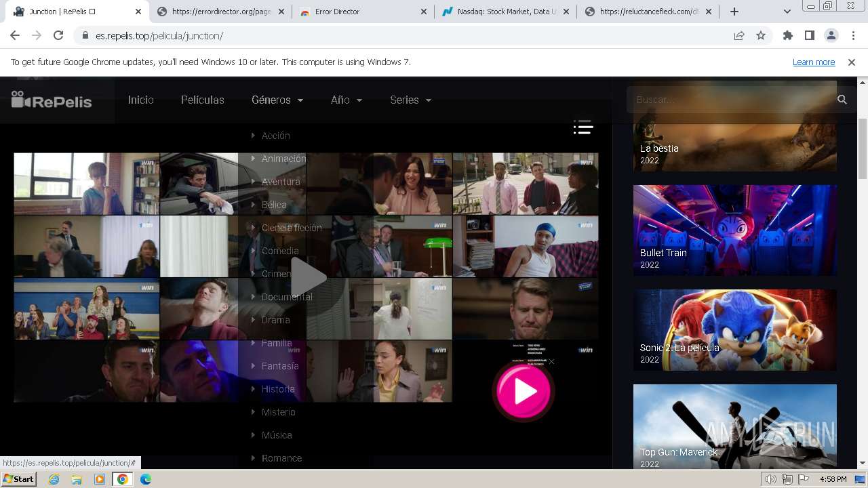Open the Películas navigation link

(203, 100)
